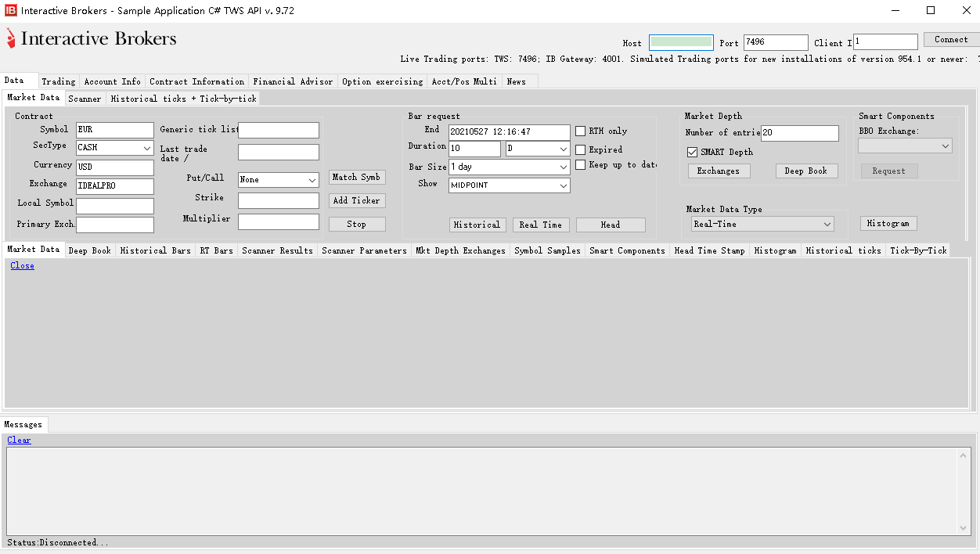Open the Historical Bars results tab

tap(155, 250)
